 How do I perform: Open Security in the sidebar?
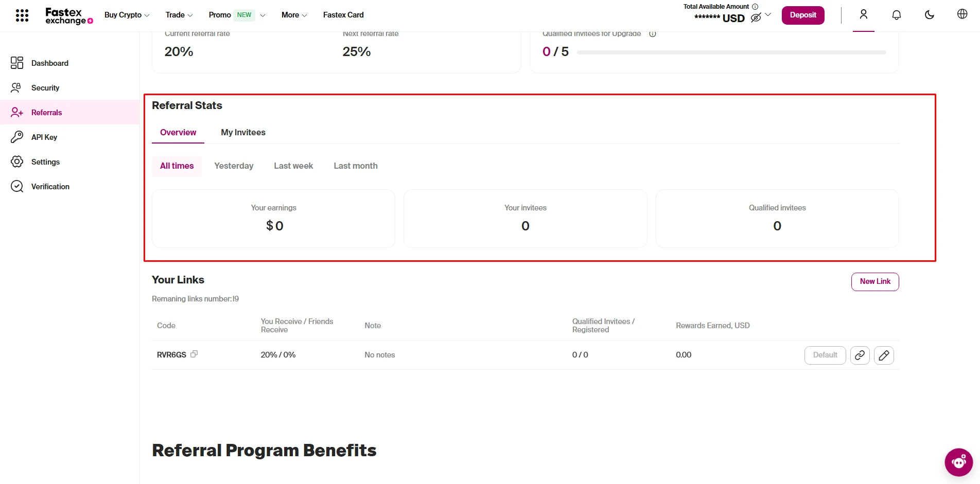tap(45, 88)
